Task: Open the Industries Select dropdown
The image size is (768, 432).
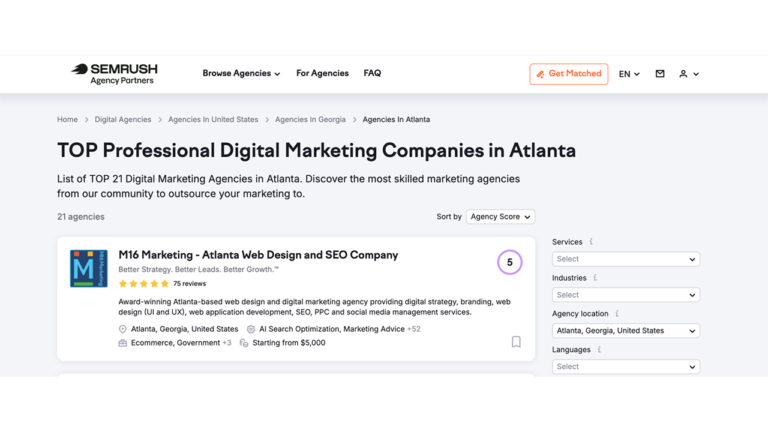Action: tap(625, 295)
